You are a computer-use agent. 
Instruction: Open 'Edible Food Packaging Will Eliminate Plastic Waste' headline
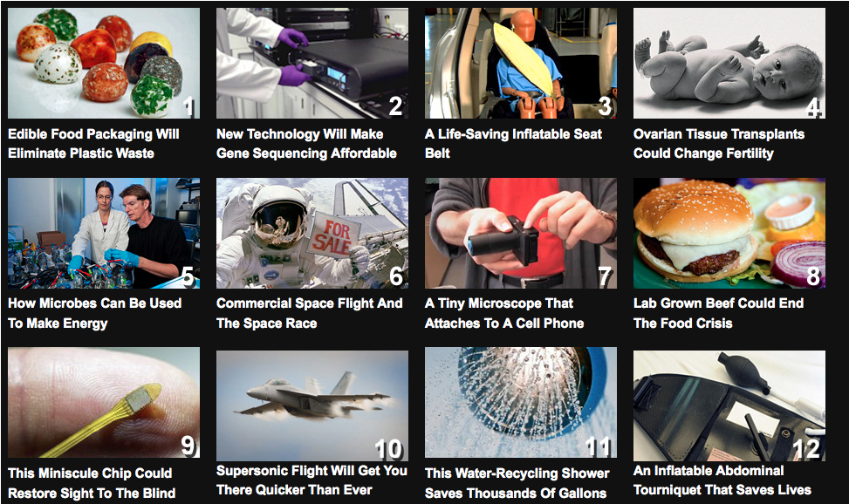[x=93, y=144]
